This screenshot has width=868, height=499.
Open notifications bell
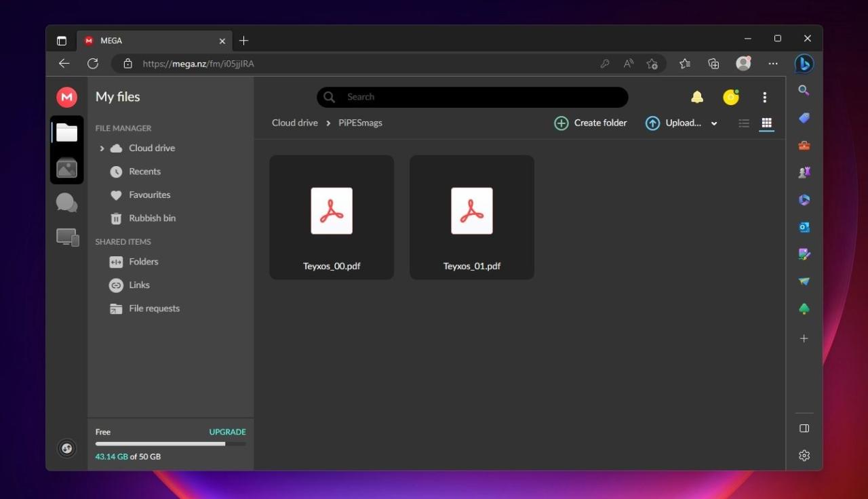(697, 97)
